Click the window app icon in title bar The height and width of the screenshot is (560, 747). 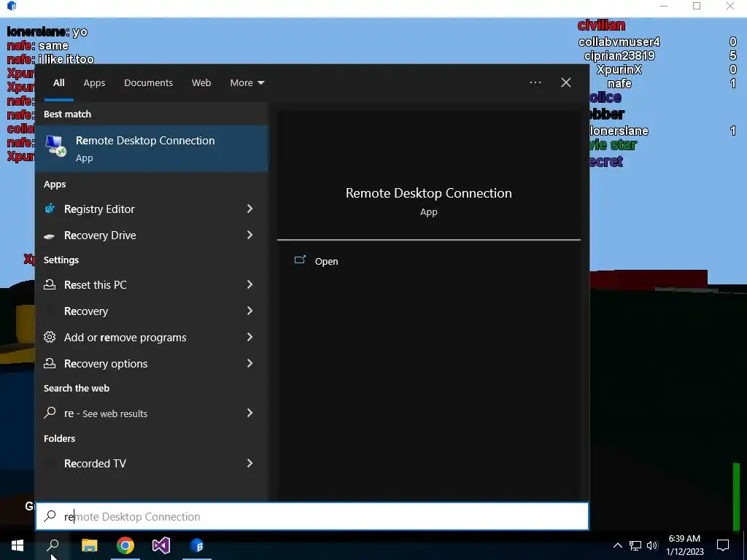12,6
